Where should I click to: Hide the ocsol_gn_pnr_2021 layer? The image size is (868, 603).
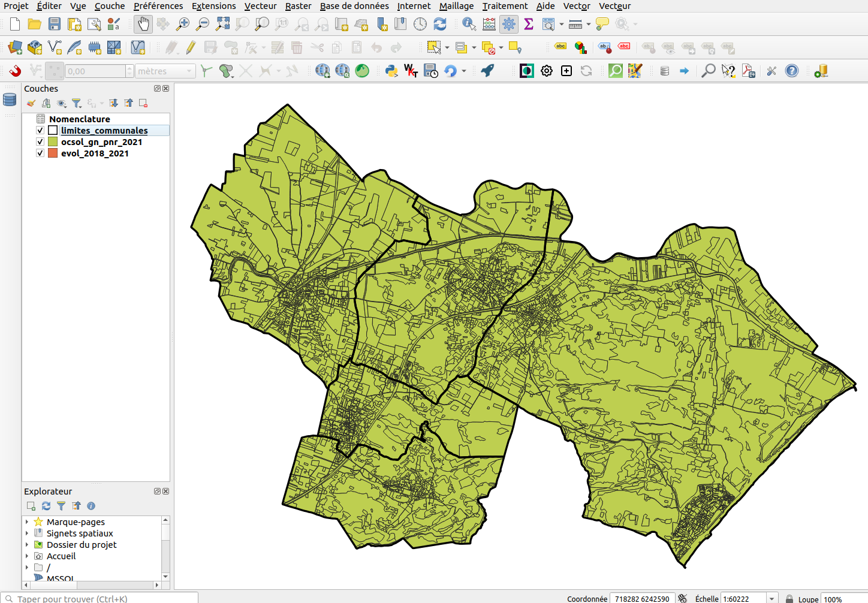[40, 141]
